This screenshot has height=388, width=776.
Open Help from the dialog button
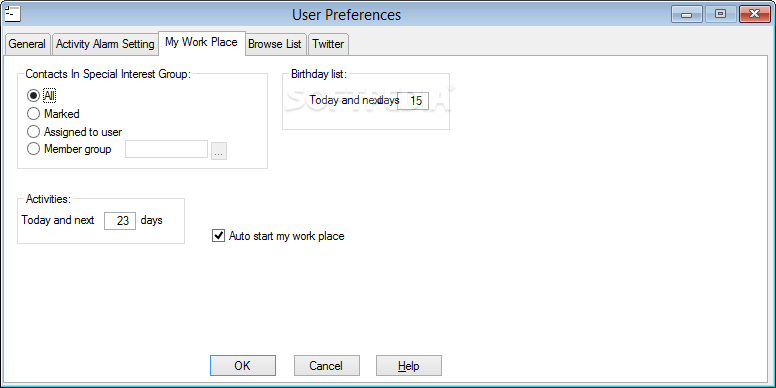click(409, 366)
